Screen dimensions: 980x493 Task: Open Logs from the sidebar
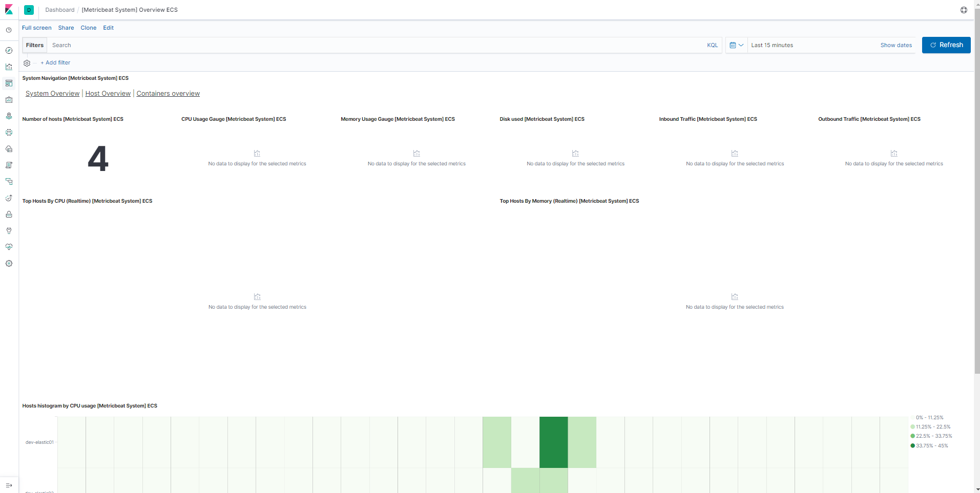point(9,165)
